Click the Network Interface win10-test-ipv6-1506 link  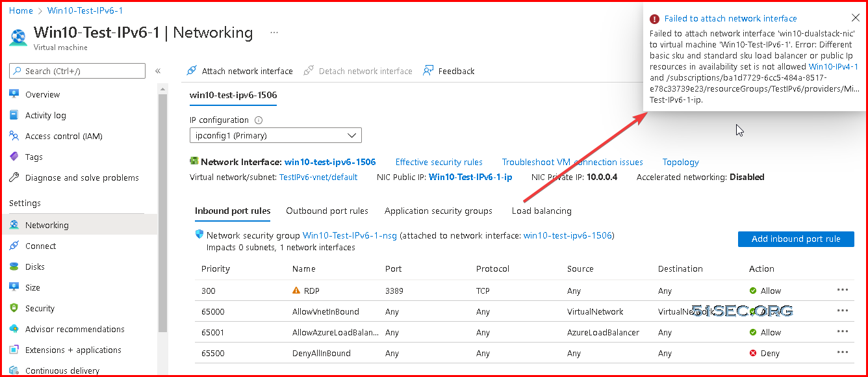[x=330, y=162]
